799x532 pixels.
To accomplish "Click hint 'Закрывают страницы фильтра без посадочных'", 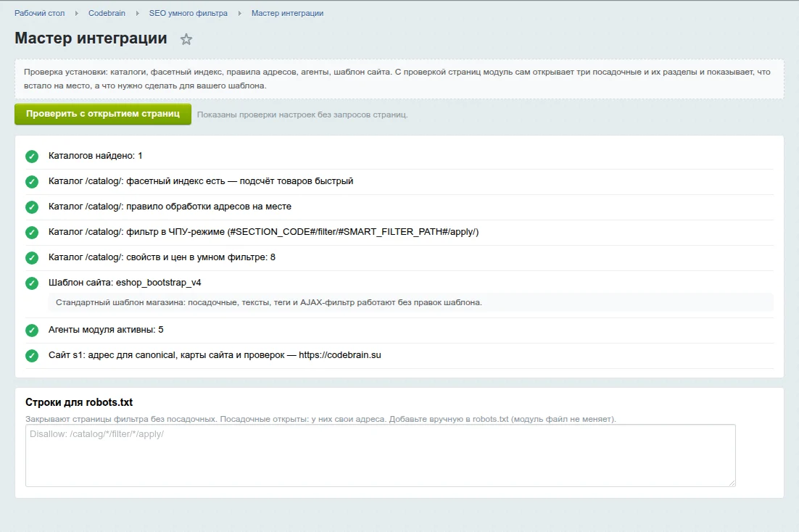I will [320, 420].
